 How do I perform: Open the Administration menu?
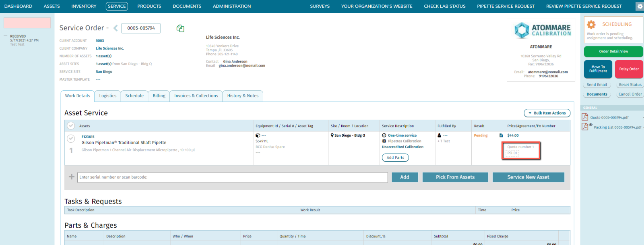pyautogui.click(x=232, y=6)
